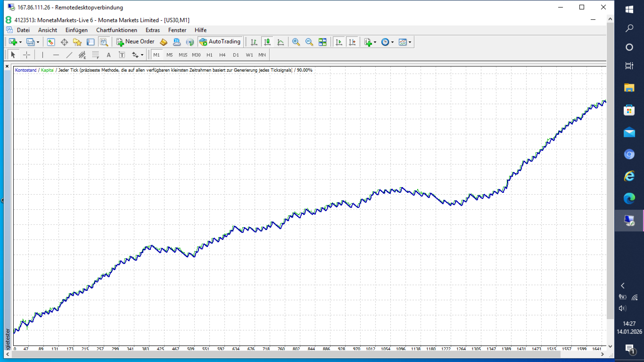Click the Neue Order button
This screenshot has height=362, width=644.
point(136,42)
